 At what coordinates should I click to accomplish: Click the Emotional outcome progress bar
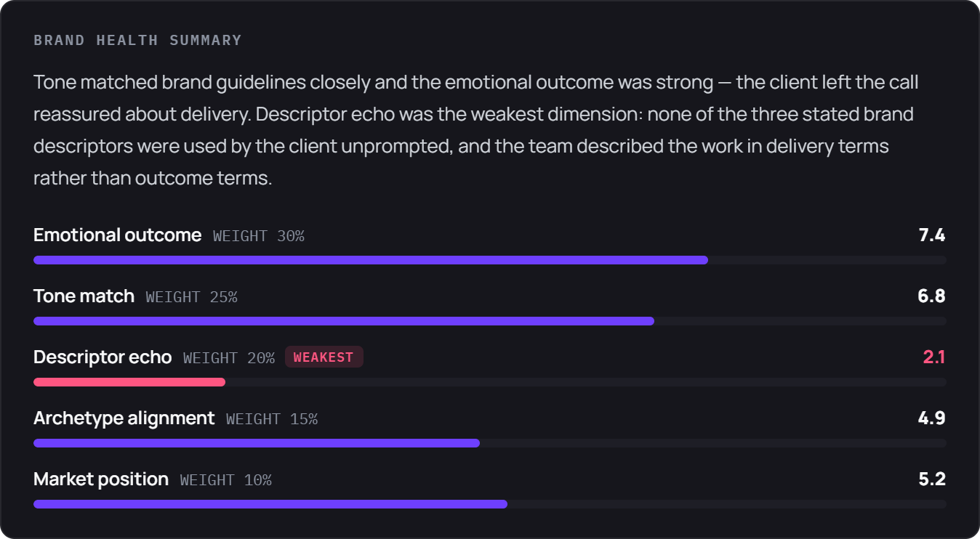[x=490, y=260]
